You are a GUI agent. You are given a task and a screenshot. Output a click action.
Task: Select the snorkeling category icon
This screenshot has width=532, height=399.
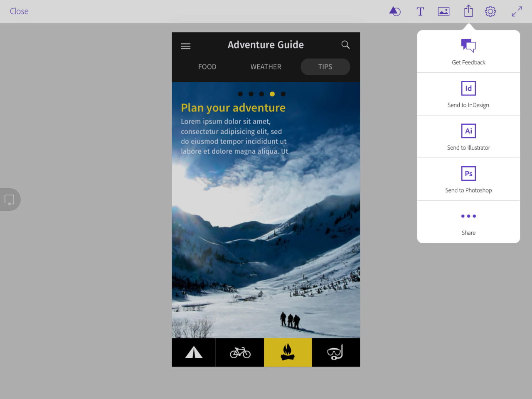tap(336, 352)
